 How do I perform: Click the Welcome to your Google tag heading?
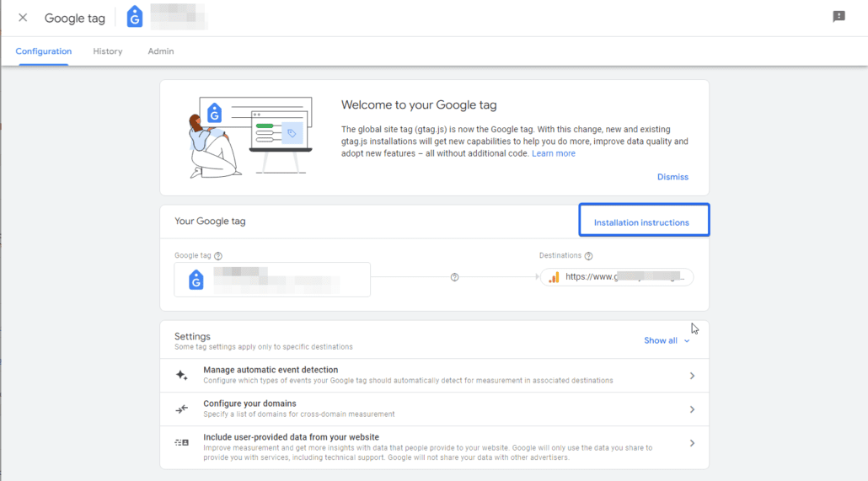click(x=419, y=104)
